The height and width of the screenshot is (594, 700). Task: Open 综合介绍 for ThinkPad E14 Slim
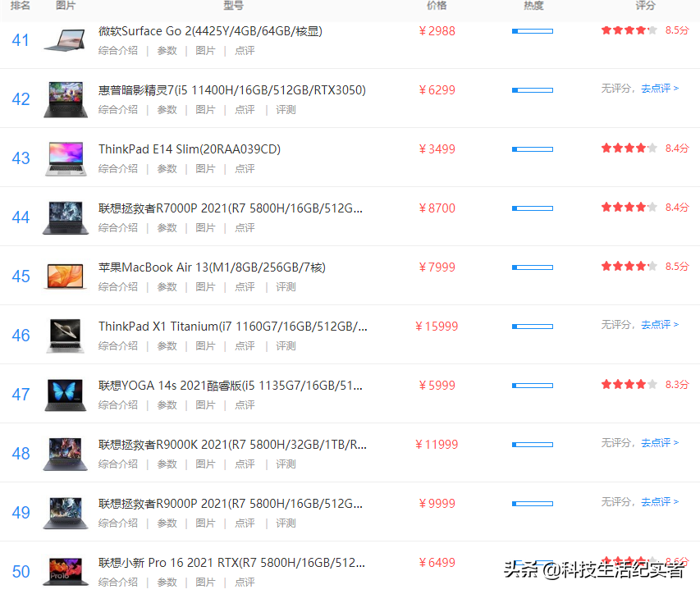pos(118,169)
